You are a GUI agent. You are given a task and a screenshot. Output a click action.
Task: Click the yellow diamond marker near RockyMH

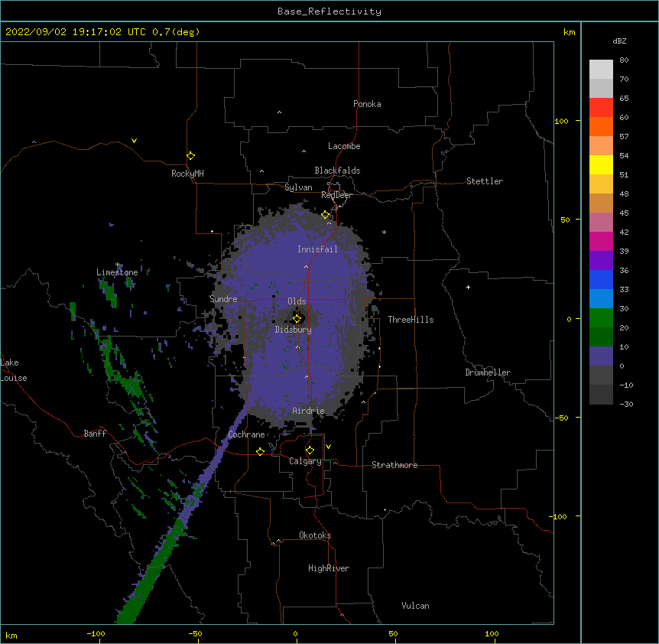point(191,155)
